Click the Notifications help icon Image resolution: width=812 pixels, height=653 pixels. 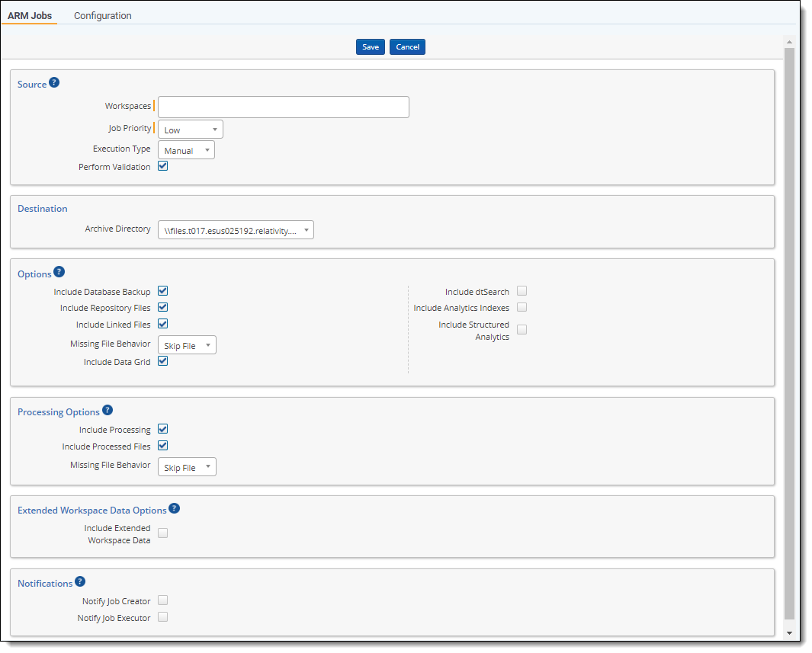click(80, 582)
